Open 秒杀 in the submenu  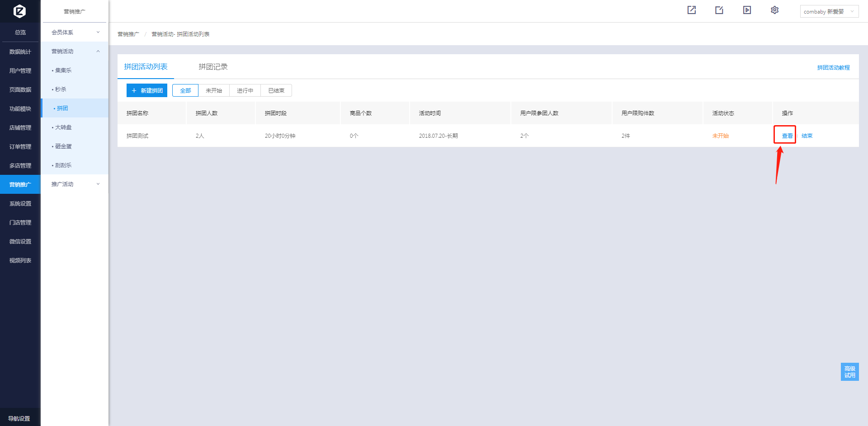[61, 89]
